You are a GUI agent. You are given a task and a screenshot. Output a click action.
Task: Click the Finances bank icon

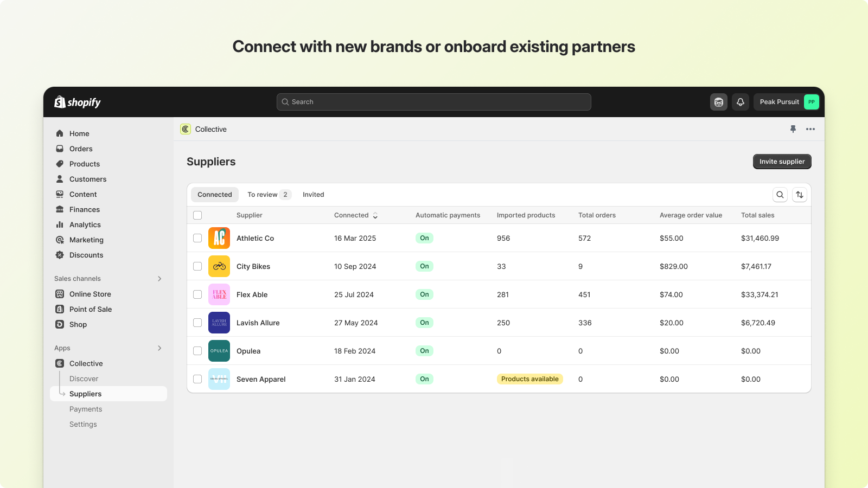[60, 209]
